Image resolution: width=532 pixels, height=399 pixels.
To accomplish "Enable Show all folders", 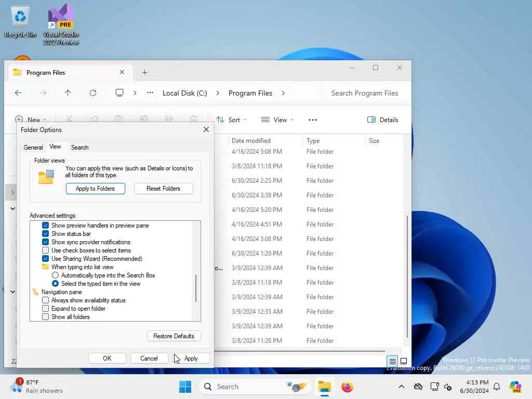I will pyautogui.click(x=45, y=317).
